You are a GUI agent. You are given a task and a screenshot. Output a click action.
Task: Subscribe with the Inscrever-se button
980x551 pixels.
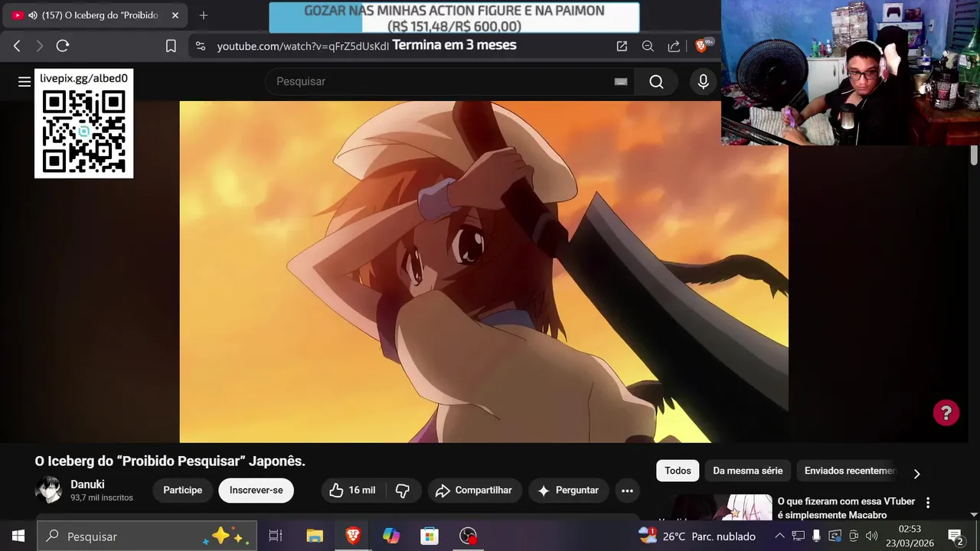pos(256,491)
